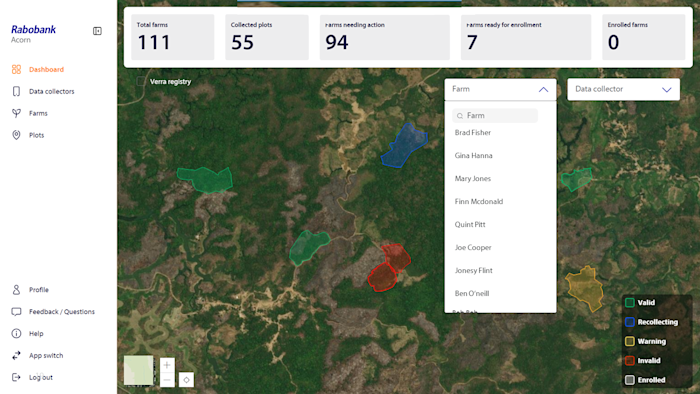This screenshot has height=394, width=700.
Task: Reset map orientation with compass button
Action: point(186,380)
